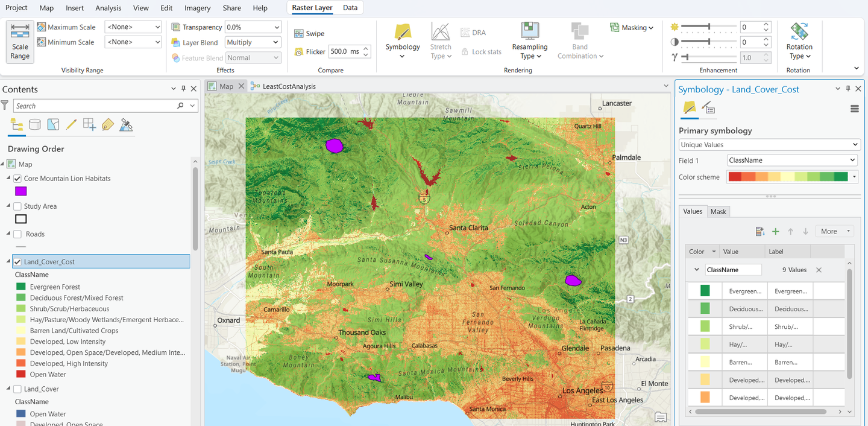Screen dimensions: 868x426
Task: Open the Analysis ribbon tab
Action: [x=108, y=8]
